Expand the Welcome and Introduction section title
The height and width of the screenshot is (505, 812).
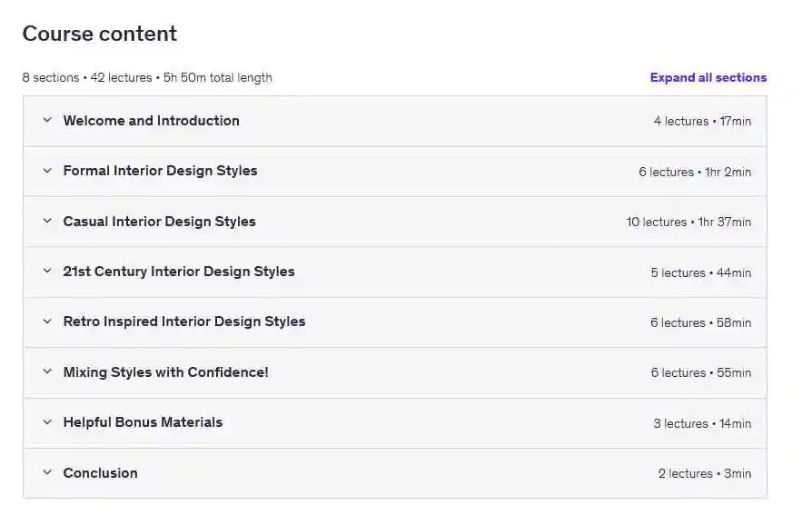[x=151, y=121]
